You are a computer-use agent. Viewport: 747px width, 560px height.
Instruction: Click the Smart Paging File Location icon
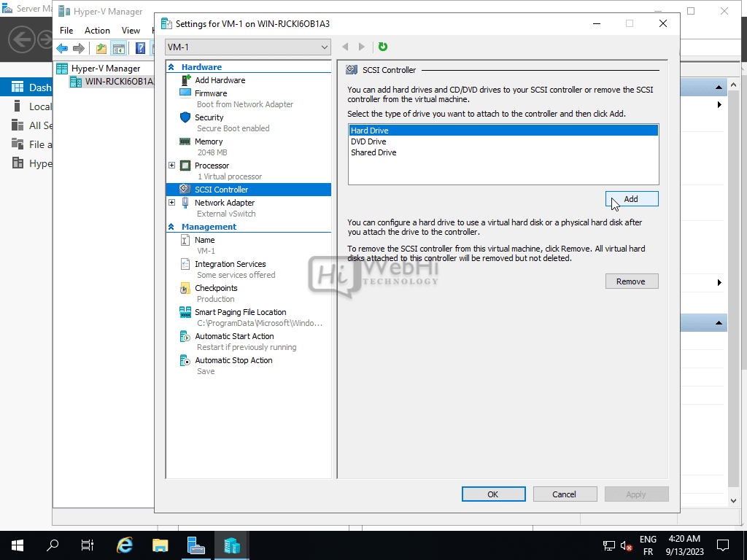pyautogui.click(x=185, y=312)
